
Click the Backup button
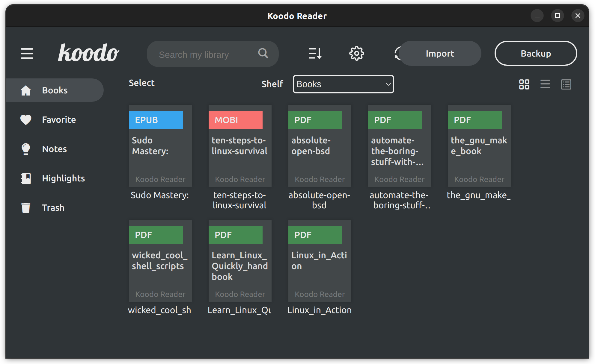536,53
